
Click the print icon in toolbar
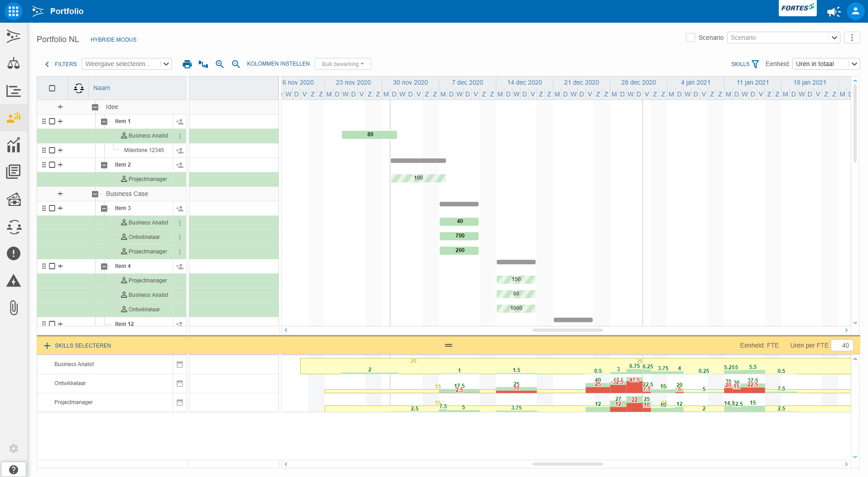click(x=187, y=64)
